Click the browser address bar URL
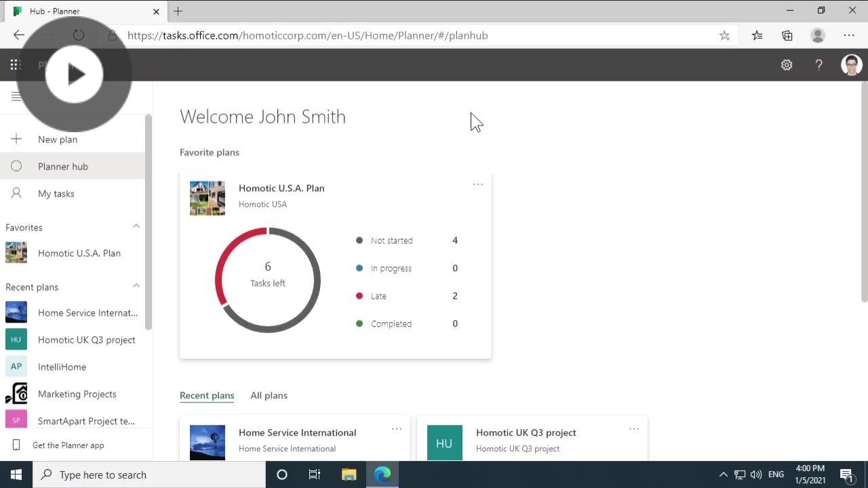Viewport: 868px width, 488px height. [x=308, y=35]
